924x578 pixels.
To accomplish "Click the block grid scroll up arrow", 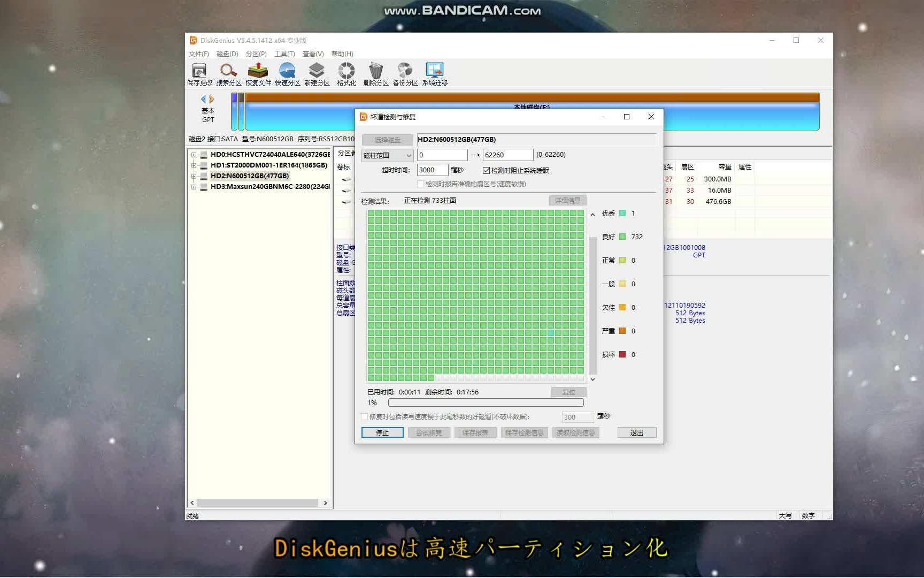I will tap(592, 215).
